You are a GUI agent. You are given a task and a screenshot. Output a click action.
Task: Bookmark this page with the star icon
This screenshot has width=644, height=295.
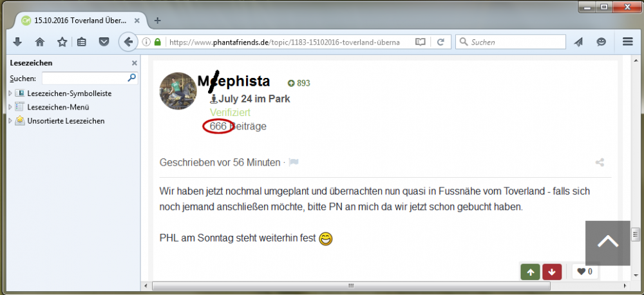pyautogui.click(x=62, y=42)
